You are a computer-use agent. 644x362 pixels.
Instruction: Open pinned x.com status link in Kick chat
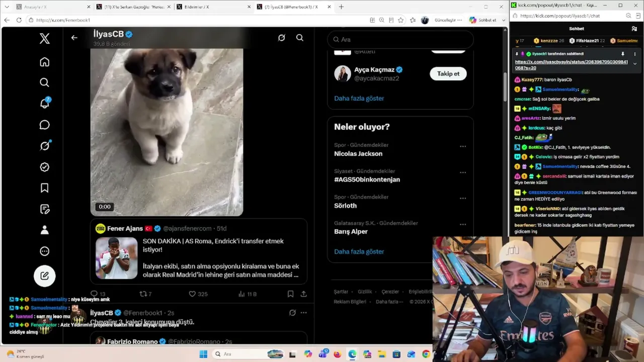click(x=572, y=65)
